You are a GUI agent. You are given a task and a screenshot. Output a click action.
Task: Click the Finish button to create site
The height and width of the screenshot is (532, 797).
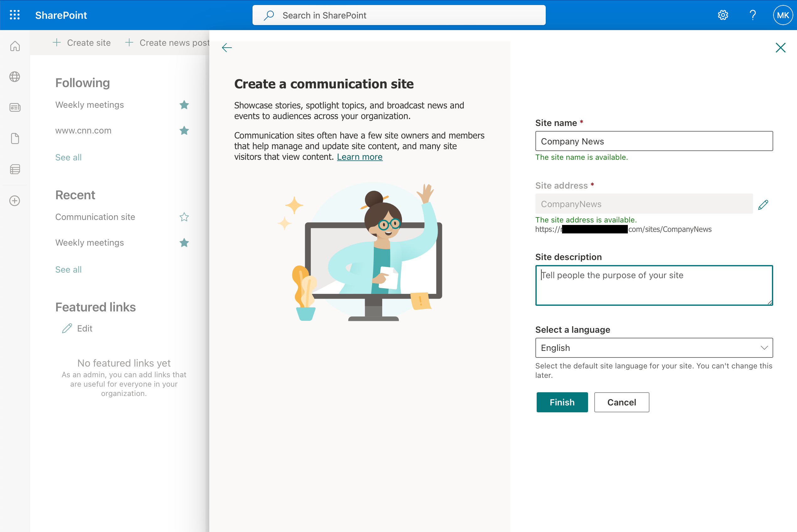(562, 403)
